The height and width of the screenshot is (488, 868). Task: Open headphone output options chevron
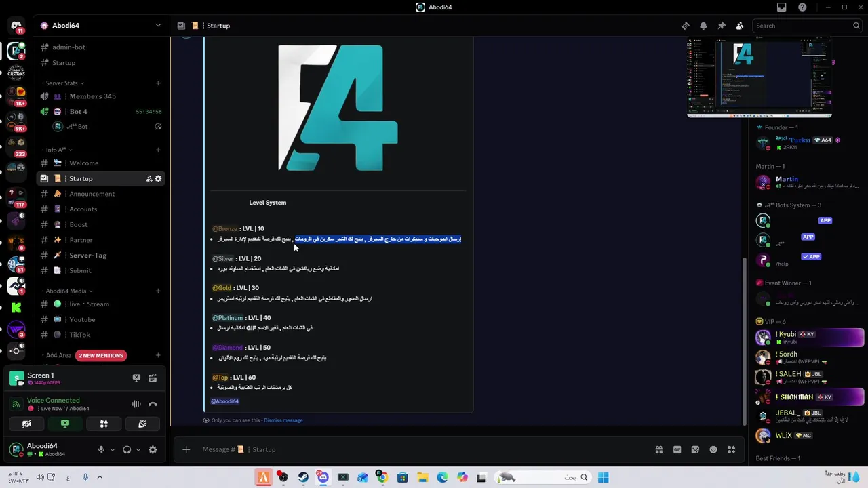click(138, 449)
